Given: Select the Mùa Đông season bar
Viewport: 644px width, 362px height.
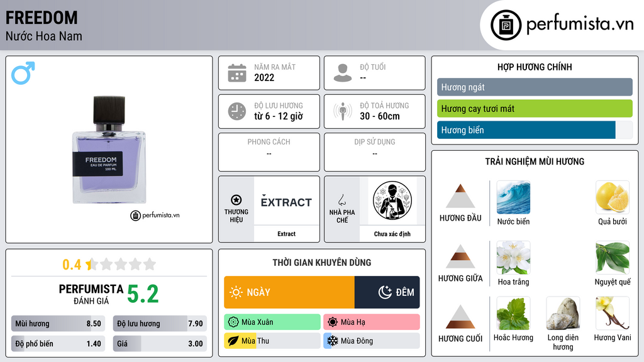Looking at the screenshot, I should click(371, 341).
